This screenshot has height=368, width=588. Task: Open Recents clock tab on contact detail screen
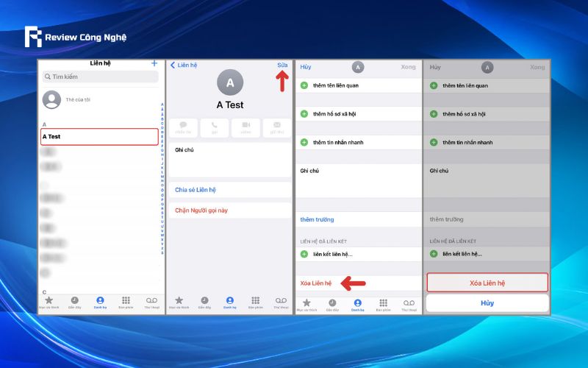204,302
